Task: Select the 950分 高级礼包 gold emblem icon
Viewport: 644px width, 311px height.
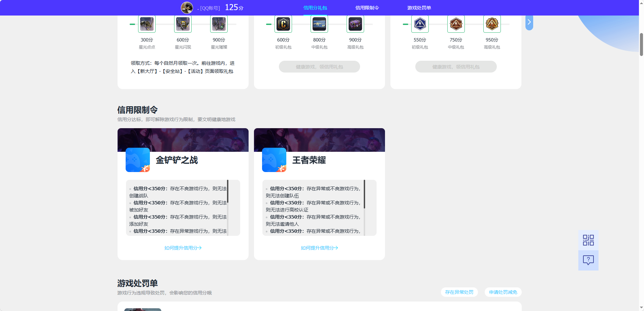Action: tap(492, 24)
